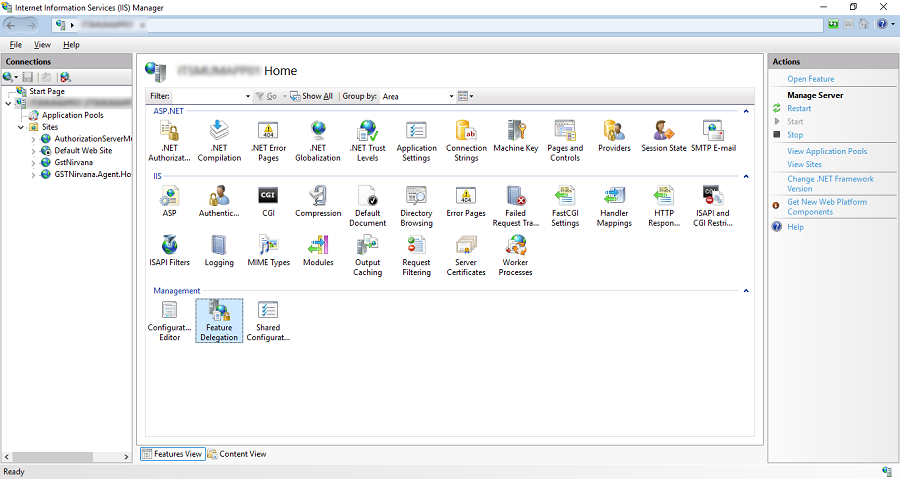The height and width of the screenshot is (479, 900).
Task: Open .NET Globalization feature
Action: (318, 141)
